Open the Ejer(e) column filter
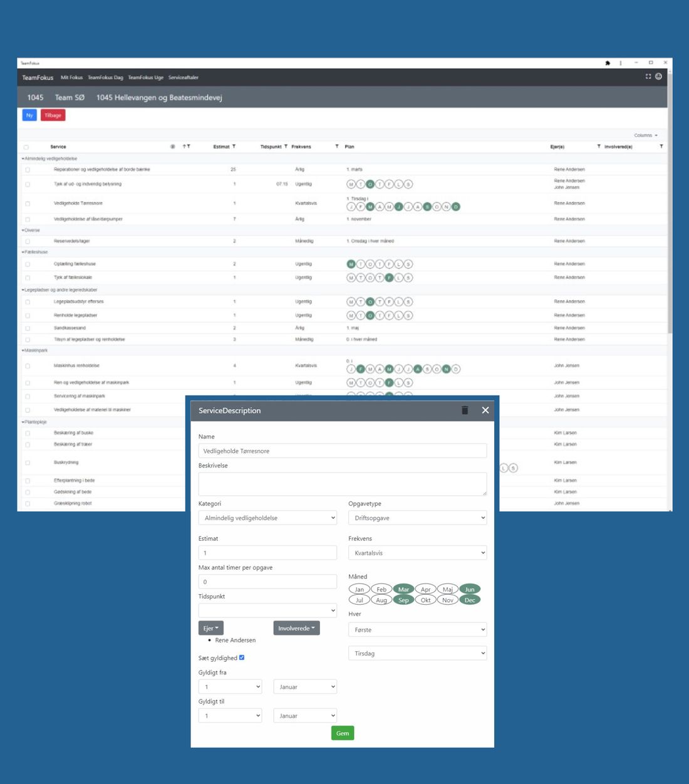This screenshot has width=689, height=784. click(x=599, y=146)
